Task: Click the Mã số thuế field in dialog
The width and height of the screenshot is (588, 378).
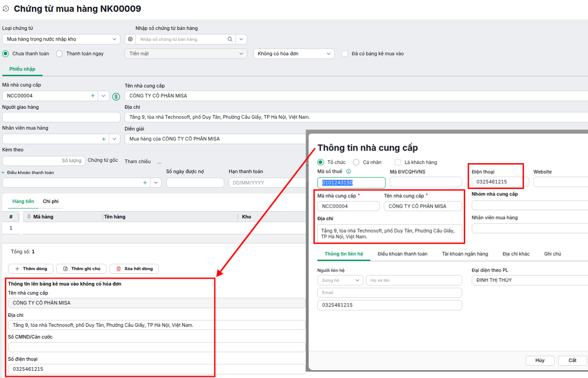Action: tap(352, 182)
